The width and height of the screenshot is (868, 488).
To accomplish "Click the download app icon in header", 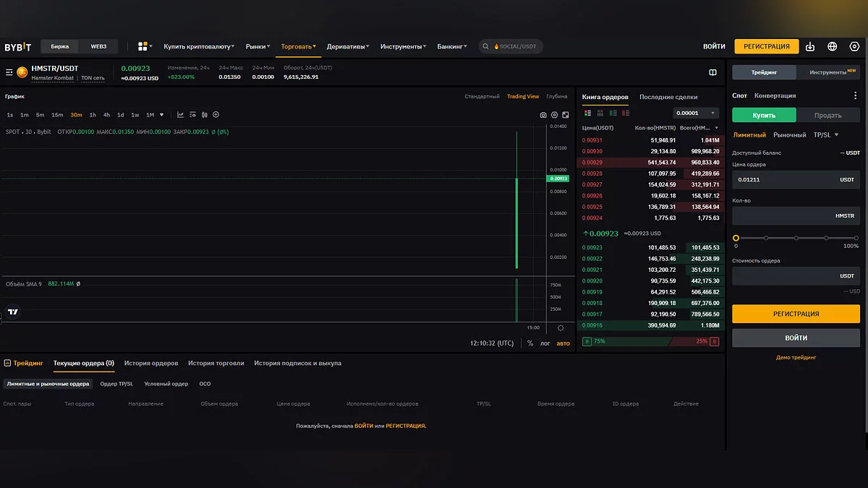I will tap(810, 46).
